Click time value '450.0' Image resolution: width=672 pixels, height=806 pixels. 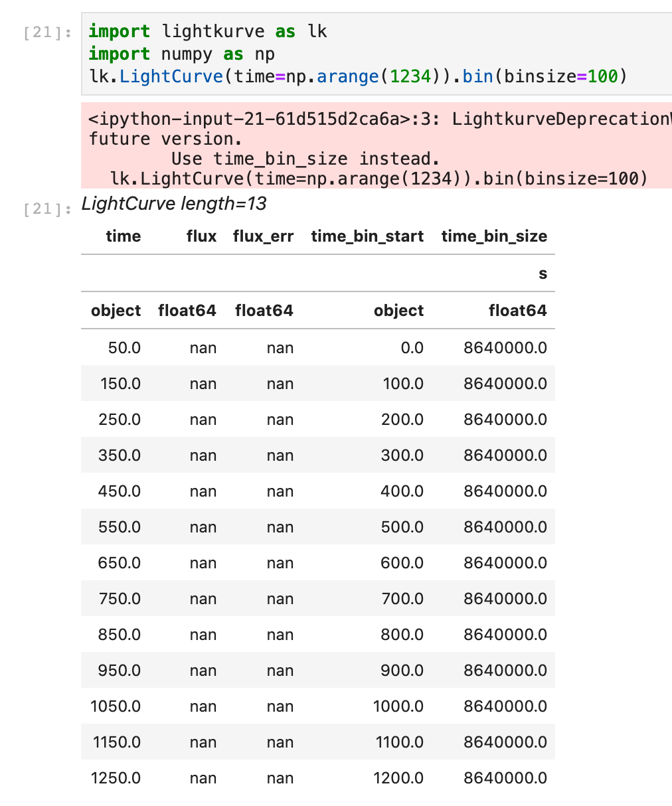(120, 491)
